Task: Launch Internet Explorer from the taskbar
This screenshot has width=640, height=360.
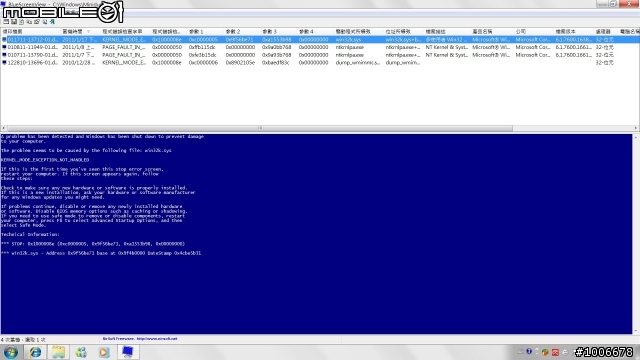Action: [35, 352]
